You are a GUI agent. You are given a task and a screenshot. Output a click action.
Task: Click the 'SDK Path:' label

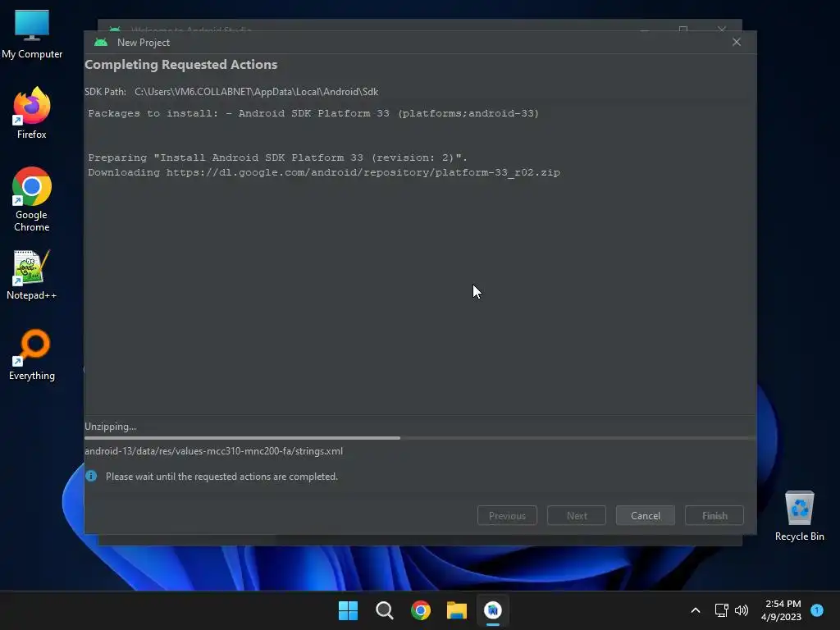click(x=106, y=92)
